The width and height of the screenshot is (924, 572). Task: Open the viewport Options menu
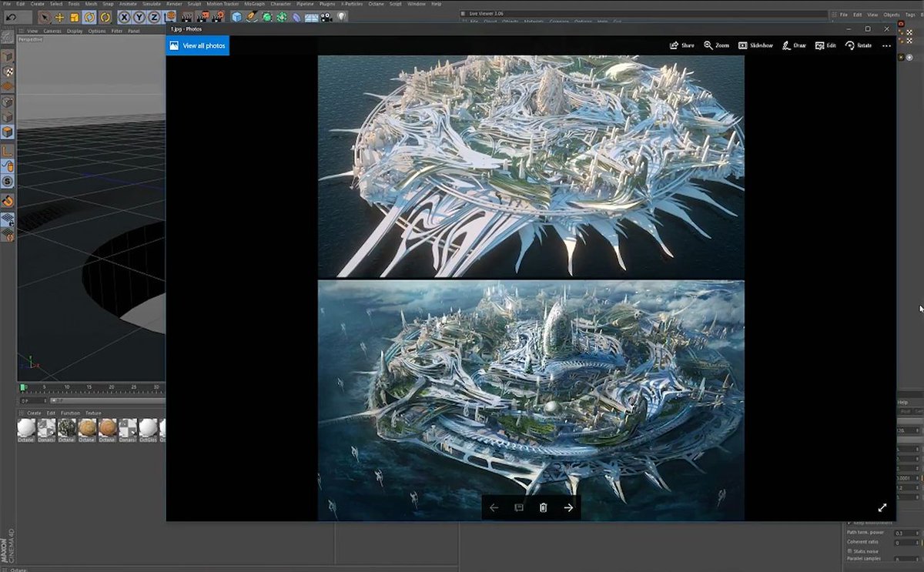pos(97,31)
